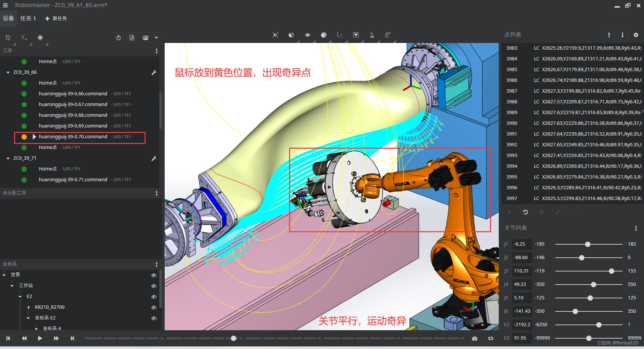Toggle visibility of 坐标系 E2
This screenshot has width=644, height=349.
tap(154, 318)
